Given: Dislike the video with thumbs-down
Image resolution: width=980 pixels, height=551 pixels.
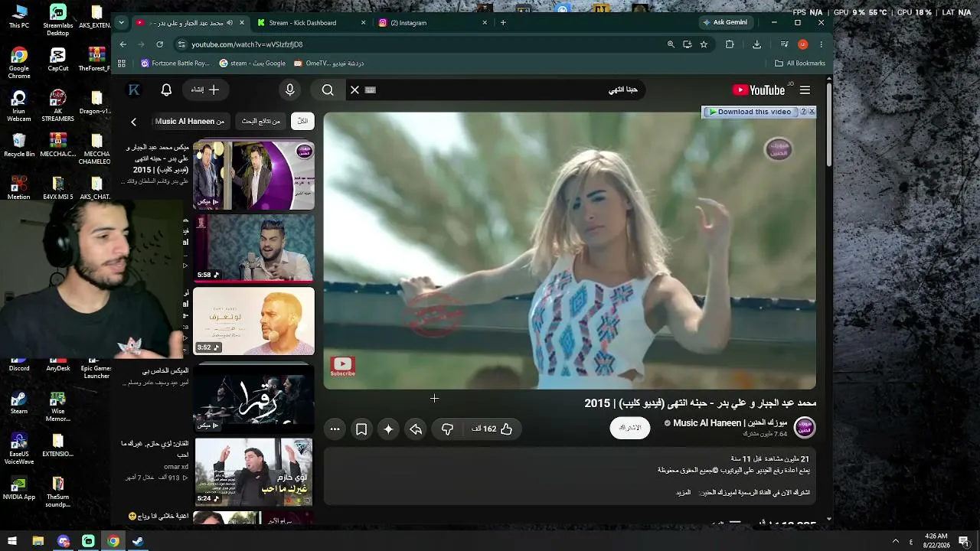Looking at the screenshot, I should [447, 429].
